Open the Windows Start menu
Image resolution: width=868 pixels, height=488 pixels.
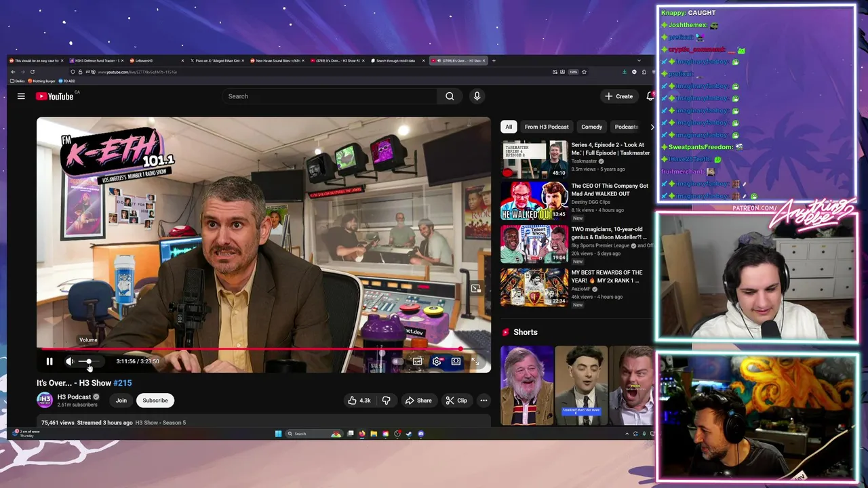click(x=278, y=434)
